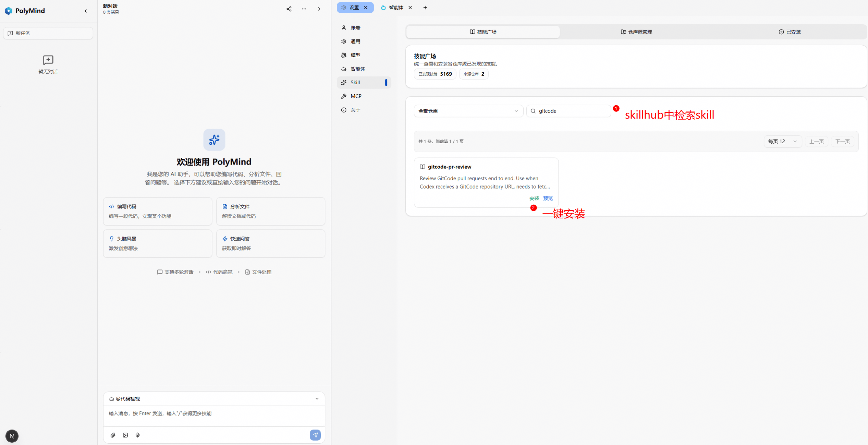Screen dimensions: 868x445
Task: Click 预览 on gitcode-pr-review
Action: (548, 199)
